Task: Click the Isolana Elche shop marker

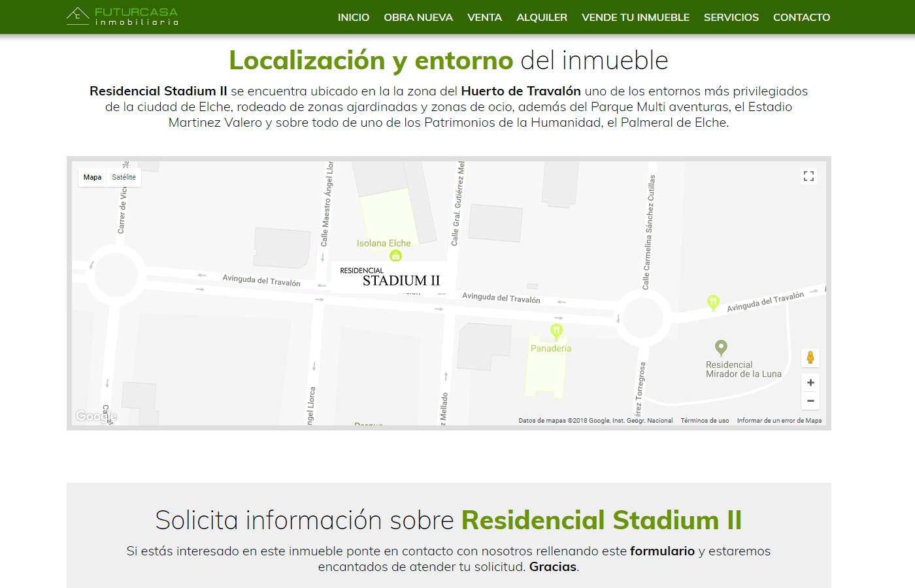Action: pos(395,255)
